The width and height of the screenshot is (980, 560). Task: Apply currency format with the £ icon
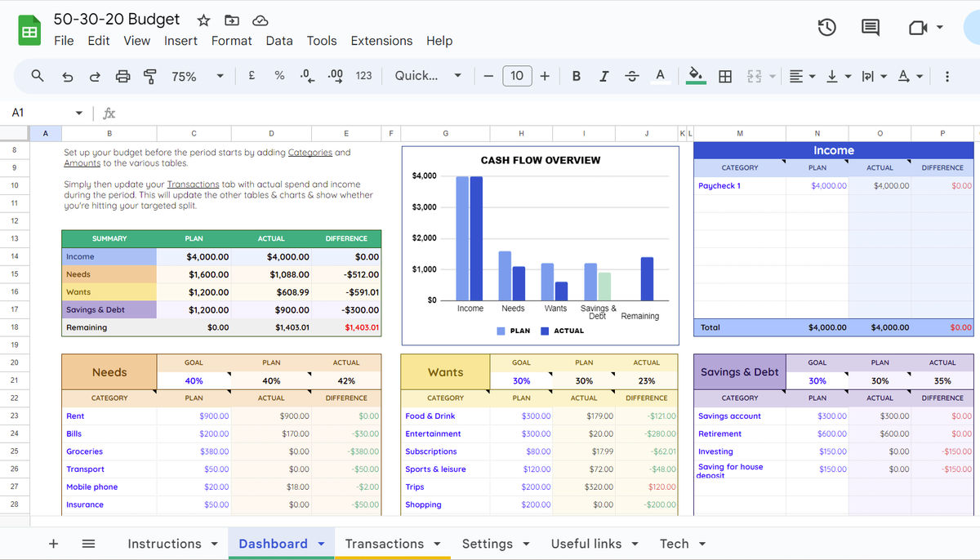(251, 75)
